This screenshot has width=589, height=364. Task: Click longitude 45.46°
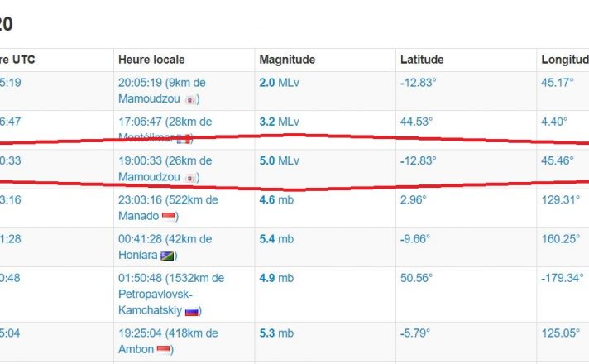558,160
